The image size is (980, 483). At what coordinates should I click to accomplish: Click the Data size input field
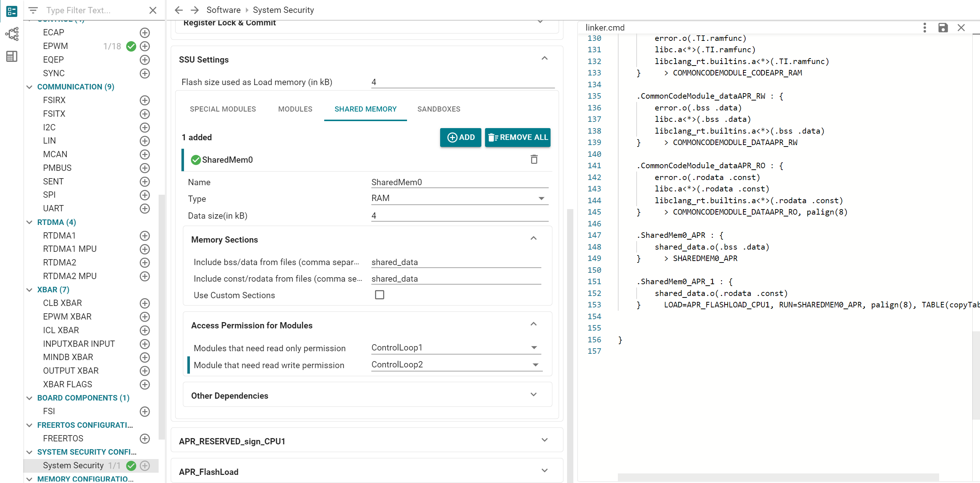coord(459,216)
